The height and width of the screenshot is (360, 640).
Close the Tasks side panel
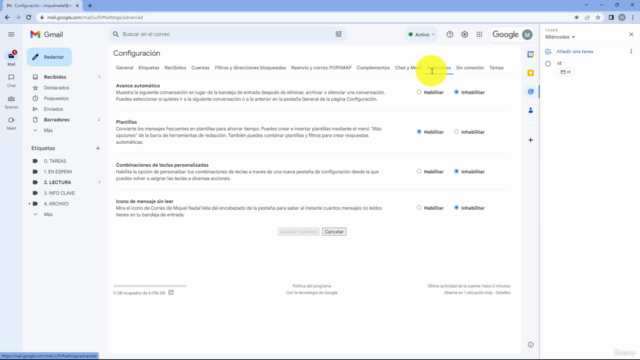click(x=631, y=35)
